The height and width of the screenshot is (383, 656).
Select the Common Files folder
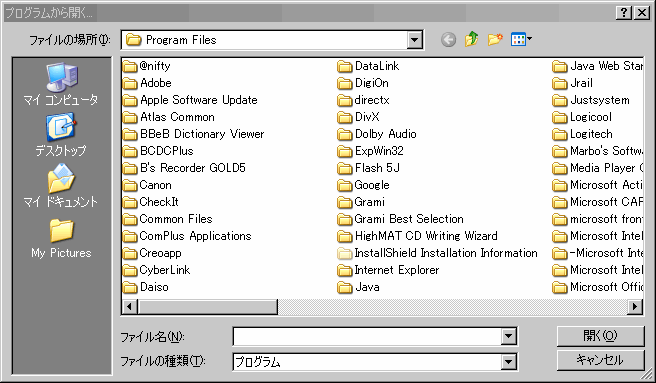tap(168, 219)
